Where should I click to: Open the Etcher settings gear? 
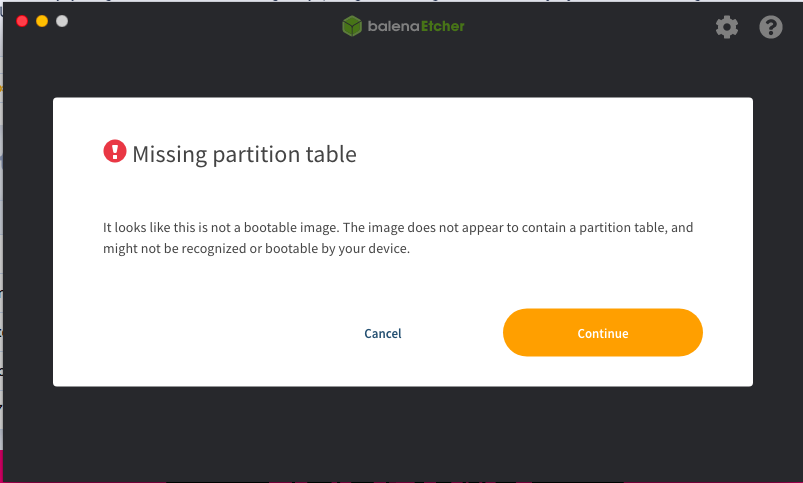click(727, 27)
